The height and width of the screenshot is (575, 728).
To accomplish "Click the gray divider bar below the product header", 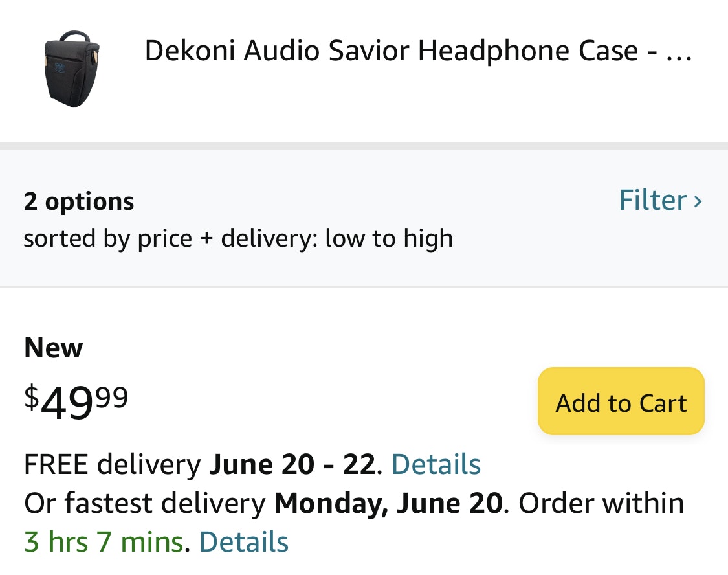I will click(x=364, y=146).
